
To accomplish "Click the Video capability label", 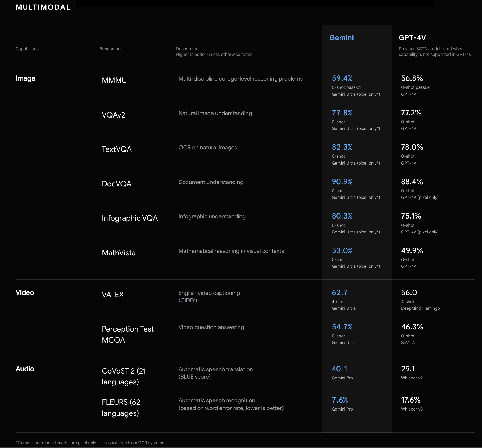I will (x=24, y=292).
